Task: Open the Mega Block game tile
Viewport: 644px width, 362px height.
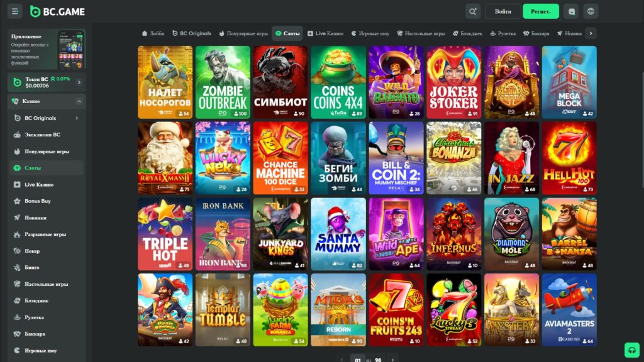Action: coord(569,82)
